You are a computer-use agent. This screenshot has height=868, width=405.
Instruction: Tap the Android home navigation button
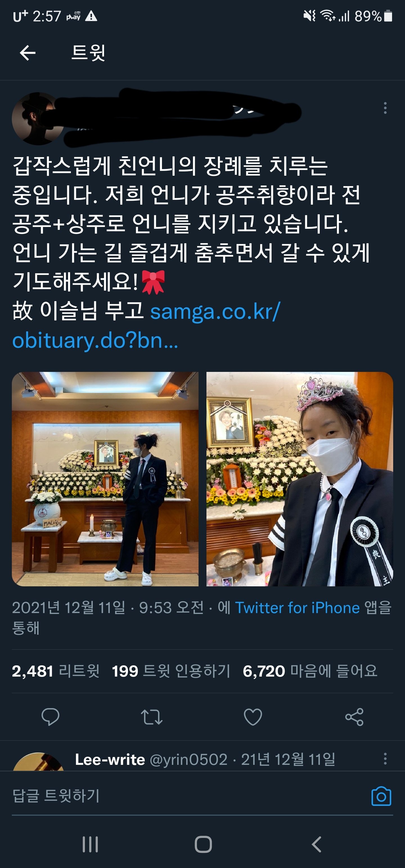[203, 844]
